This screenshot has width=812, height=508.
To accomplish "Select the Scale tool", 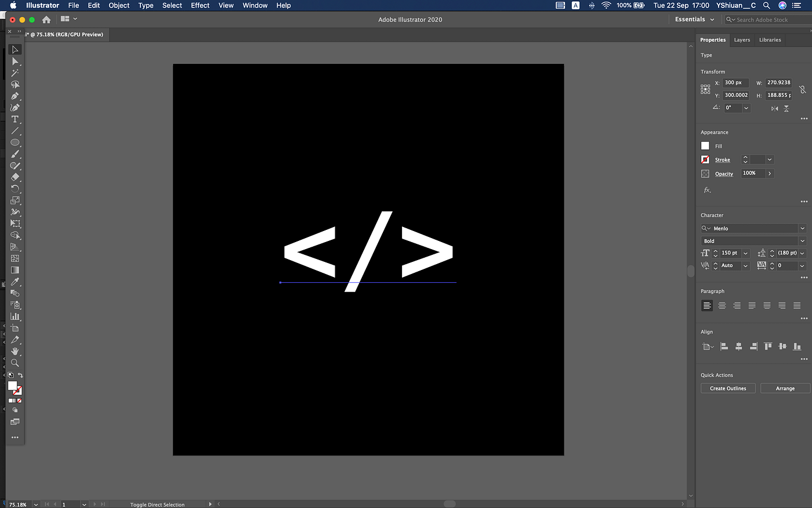I will [15, 200].
